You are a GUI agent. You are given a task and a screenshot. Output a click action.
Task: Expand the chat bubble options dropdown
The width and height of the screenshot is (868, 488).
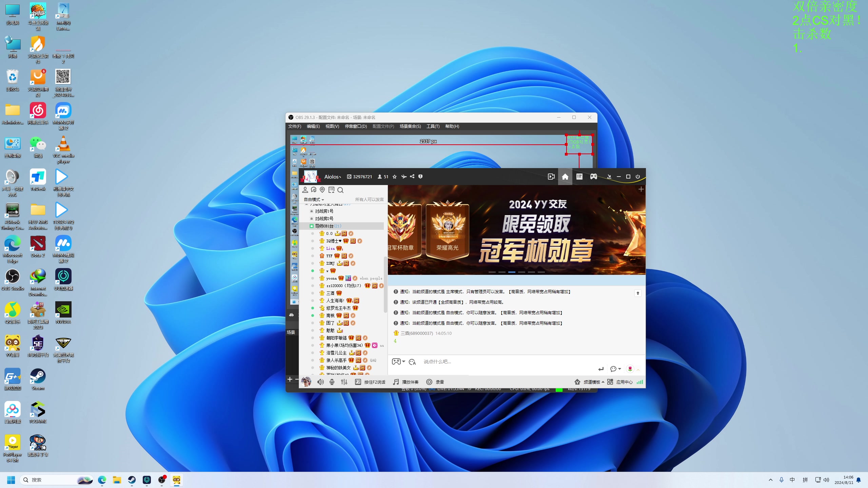click(x=620, y=369)
